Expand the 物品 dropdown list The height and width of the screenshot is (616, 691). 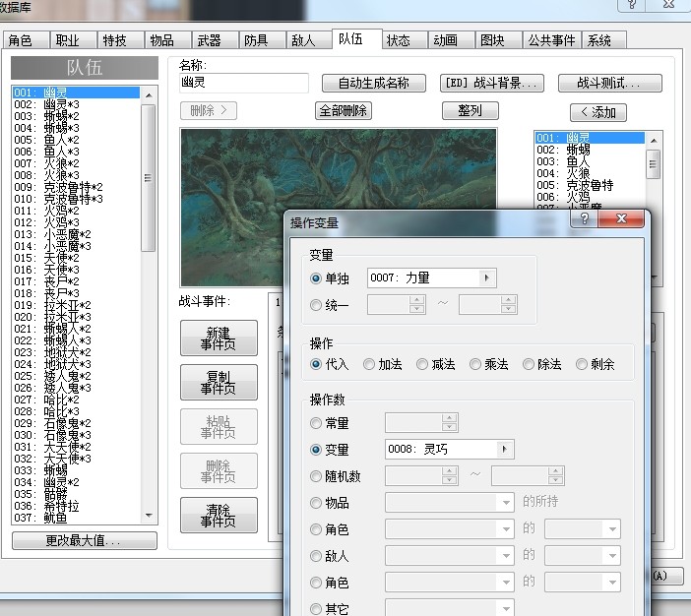coord(506,503)
